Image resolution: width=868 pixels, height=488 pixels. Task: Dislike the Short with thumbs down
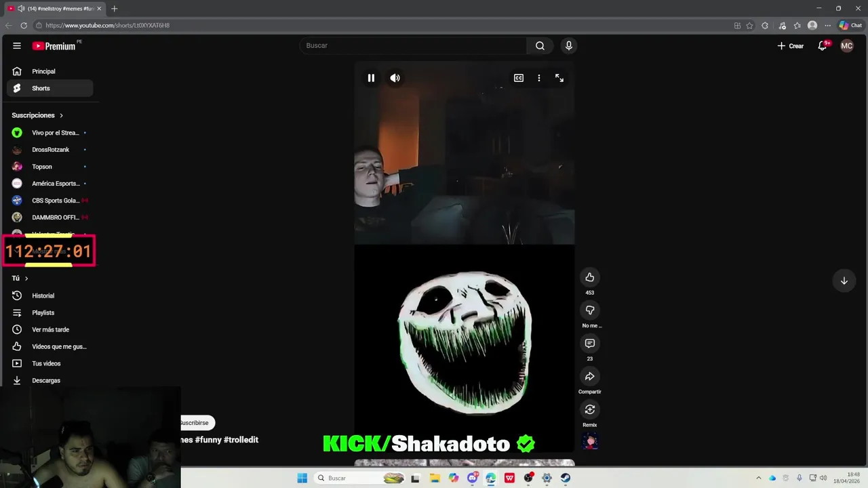click(x=590, y=310)
